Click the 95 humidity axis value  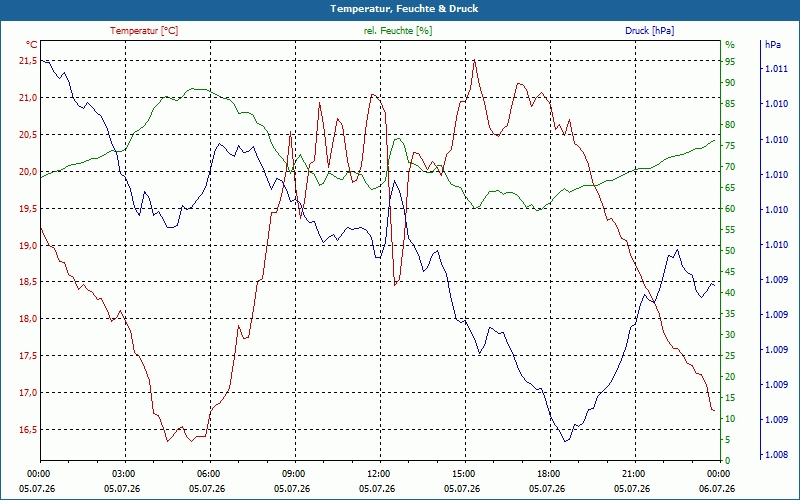(730, 61)
